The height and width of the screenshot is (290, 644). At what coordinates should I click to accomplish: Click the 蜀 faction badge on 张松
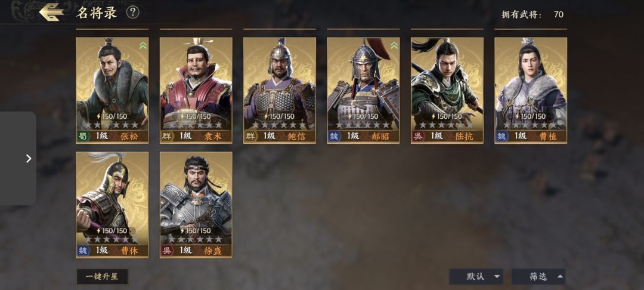pyautogui.click(x=83, y=137)
